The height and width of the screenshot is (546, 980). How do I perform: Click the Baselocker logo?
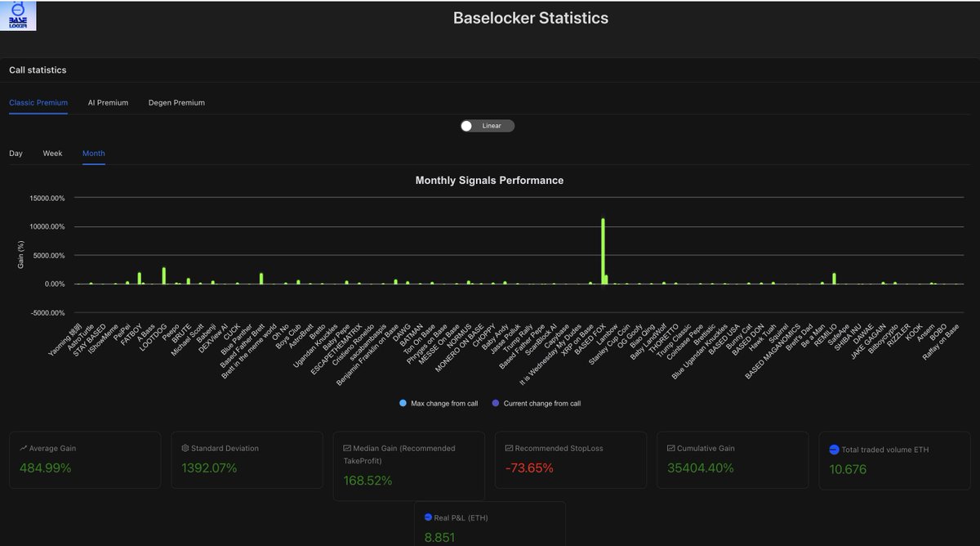tap(19, 16)
